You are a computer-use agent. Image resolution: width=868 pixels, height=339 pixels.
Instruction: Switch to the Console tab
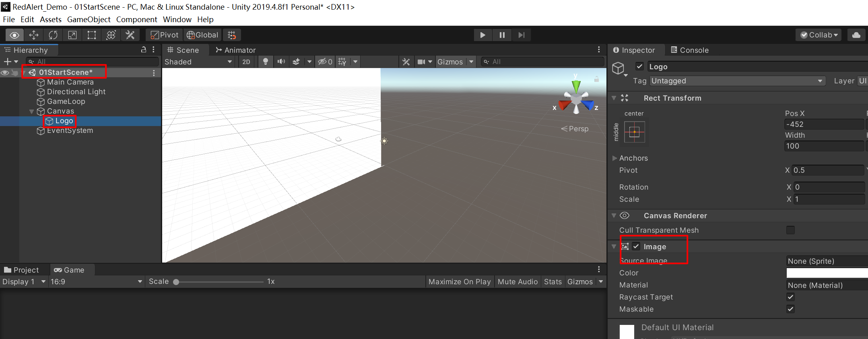690,50
